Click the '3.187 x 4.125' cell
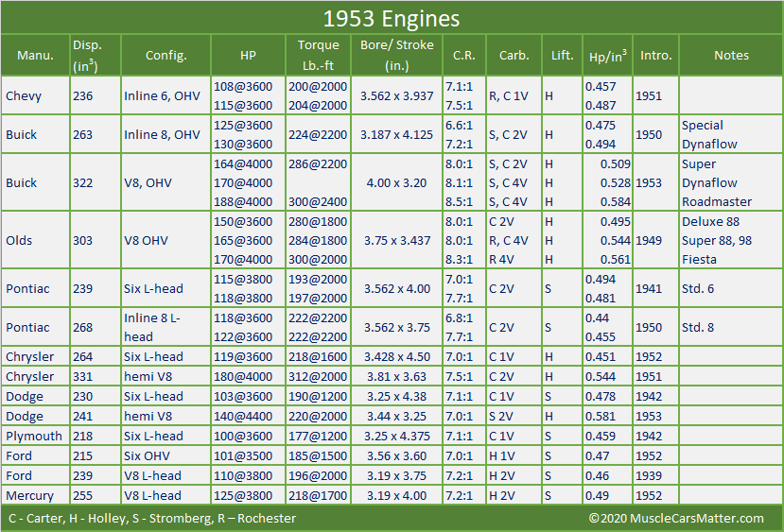Image resolution: width=784 pixels, height=532 pixels. [397, 134]
